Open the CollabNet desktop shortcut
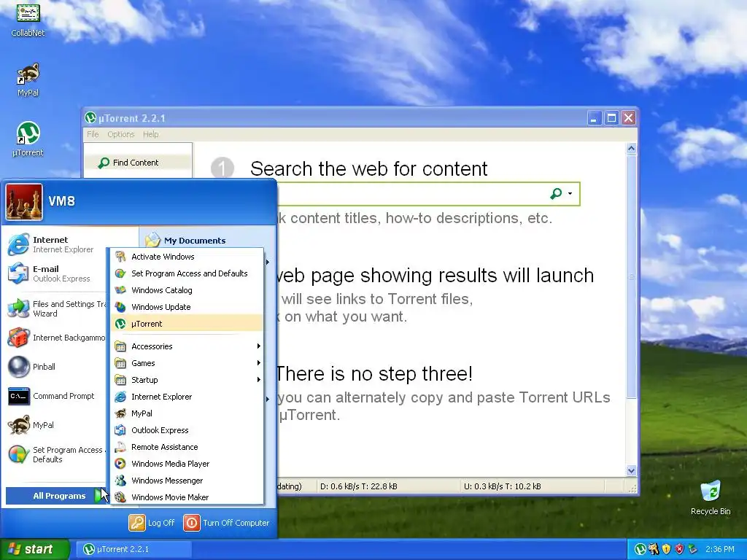Image resolution: width=747 pixels, height=560 pixels. (x=28, y=19)
